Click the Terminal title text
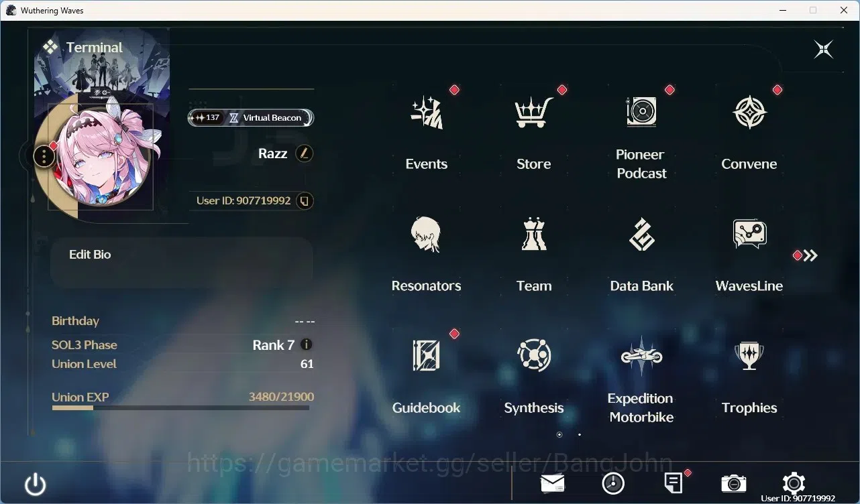 coord(95,48)
